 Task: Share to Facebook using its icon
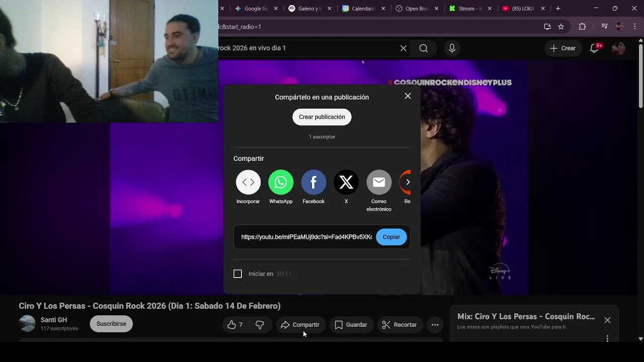pyautogui.click(x=313, y=182)
